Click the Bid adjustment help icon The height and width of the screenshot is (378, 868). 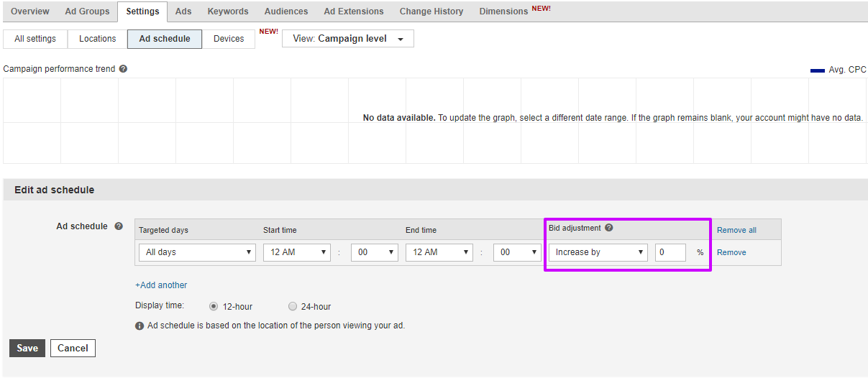(x=609, y=228)
